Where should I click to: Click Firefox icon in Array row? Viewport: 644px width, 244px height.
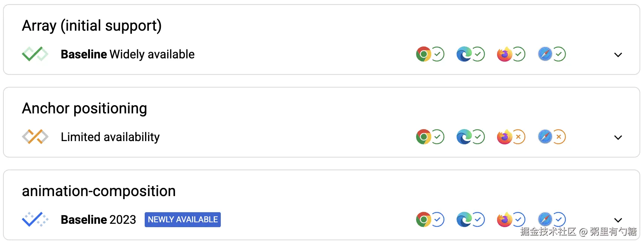[x=505, y=54]
